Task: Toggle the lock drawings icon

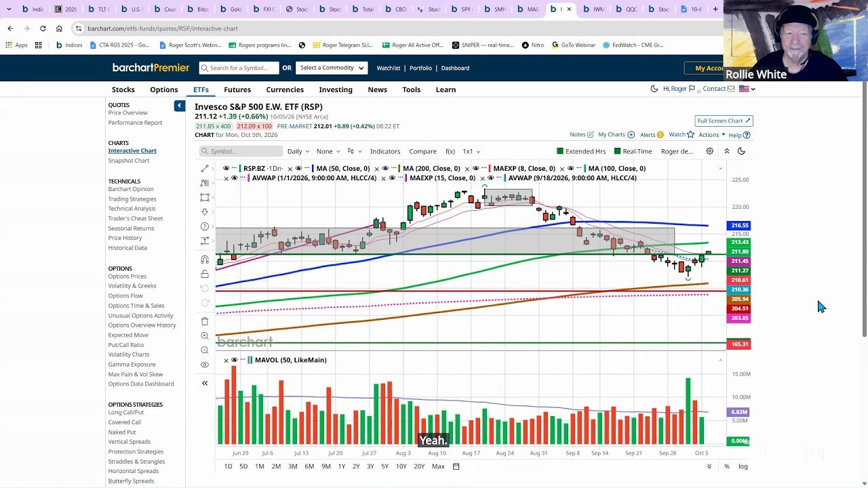Action: click(x=205, y=274)
